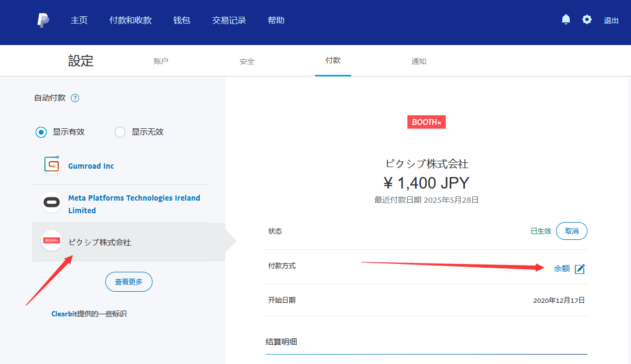Screen dimensions: 631x364
Task: Click the 取消 button
Action: [572, 231]
